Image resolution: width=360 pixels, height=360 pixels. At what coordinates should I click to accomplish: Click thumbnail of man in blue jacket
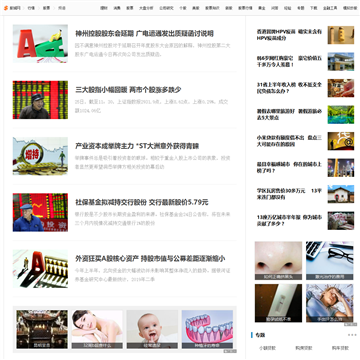point(40,212)
